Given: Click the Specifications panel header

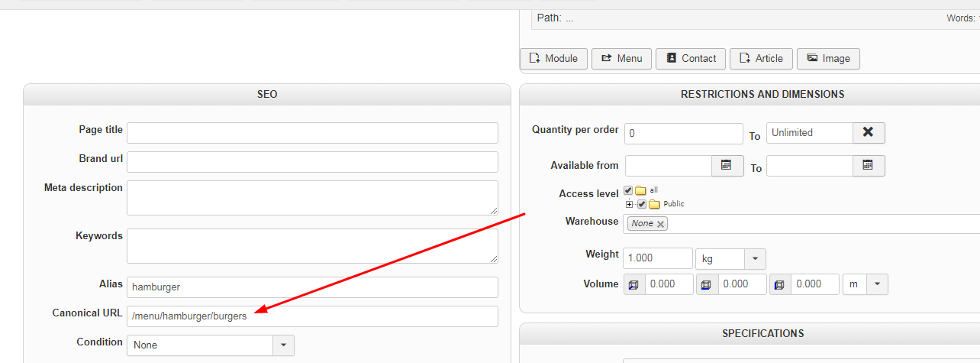Looking at the screenshot, I should click(750, 334).
